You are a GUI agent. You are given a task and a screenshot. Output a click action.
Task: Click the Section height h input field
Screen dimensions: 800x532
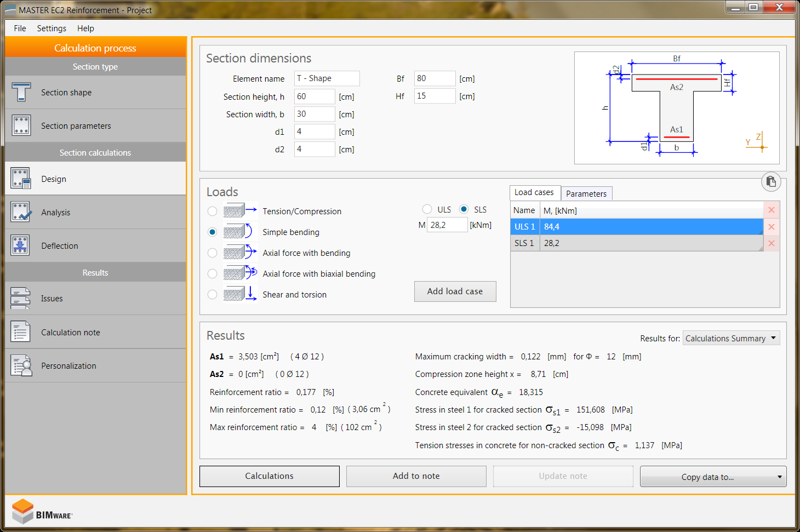point(314,96)
